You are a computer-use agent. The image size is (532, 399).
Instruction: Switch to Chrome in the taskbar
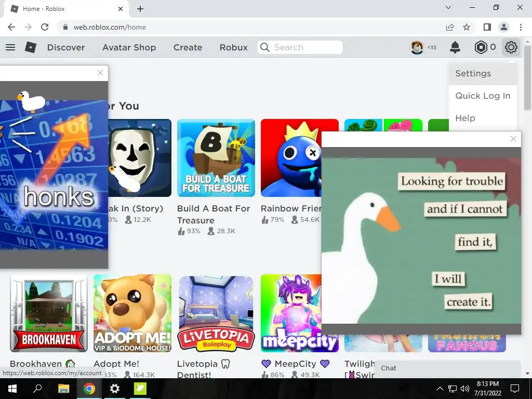[x=89, y=389]
